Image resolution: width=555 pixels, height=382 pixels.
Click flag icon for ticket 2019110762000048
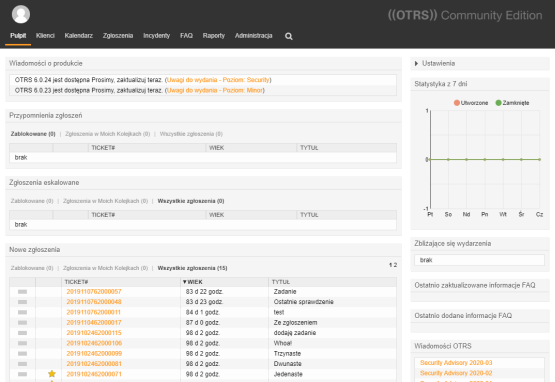pos(23,302)
